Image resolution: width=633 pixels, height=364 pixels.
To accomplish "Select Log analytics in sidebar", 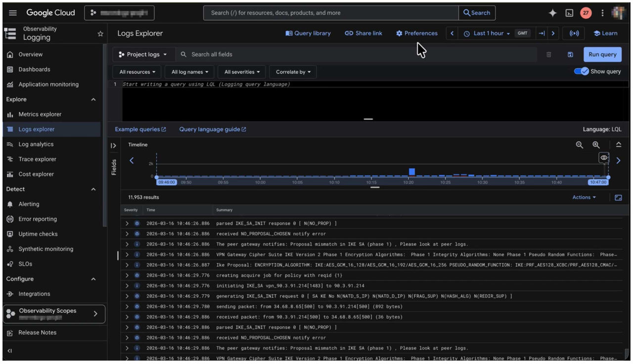I will click(x=51, y=144).
